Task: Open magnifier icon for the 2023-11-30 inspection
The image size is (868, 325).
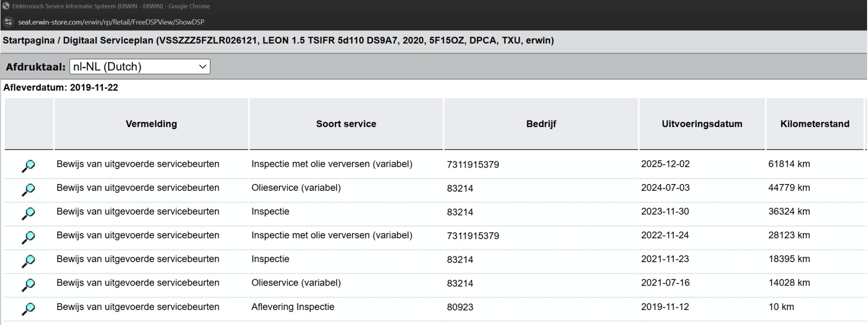Action: (28, 213)
